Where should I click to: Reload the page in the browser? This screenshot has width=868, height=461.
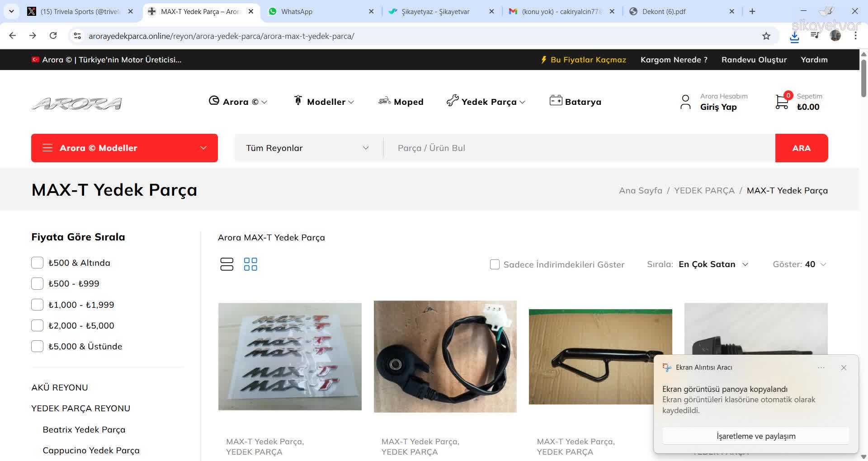pos(53,36)
